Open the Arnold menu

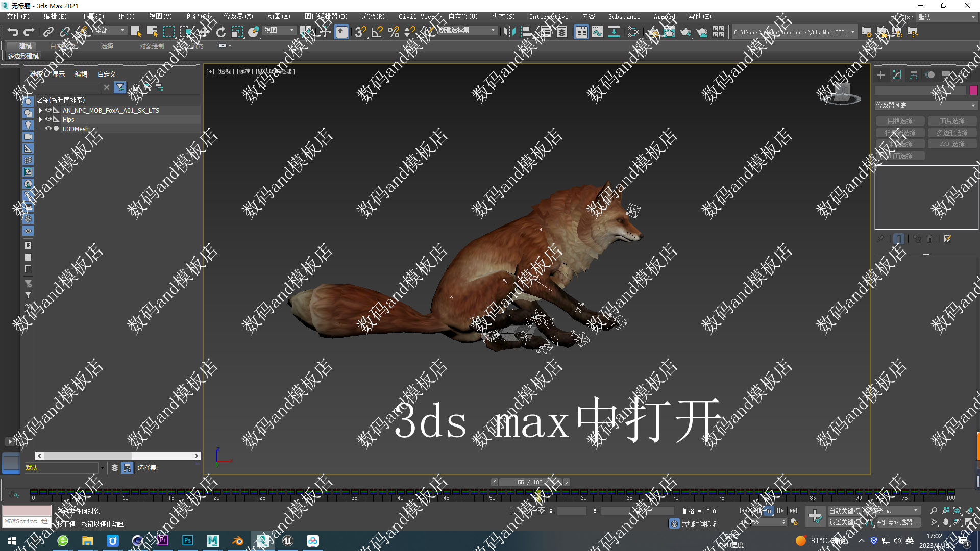click(664, 17)
